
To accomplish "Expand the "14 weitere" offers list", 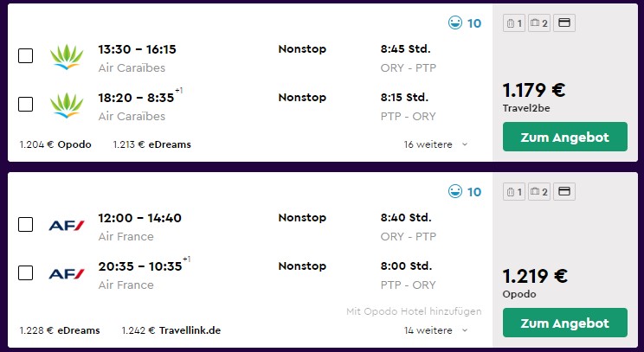I will click(435, 330).
